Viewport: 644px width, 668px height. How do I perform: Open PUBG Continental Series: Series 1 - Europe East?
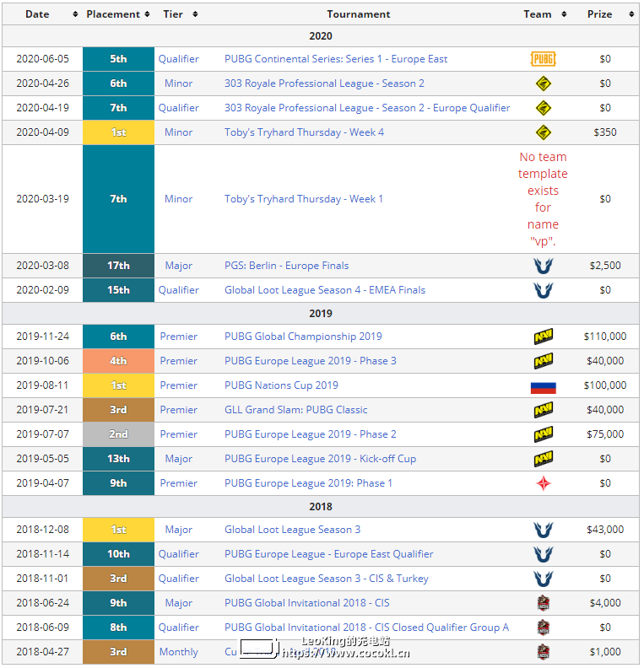point(336,59)
